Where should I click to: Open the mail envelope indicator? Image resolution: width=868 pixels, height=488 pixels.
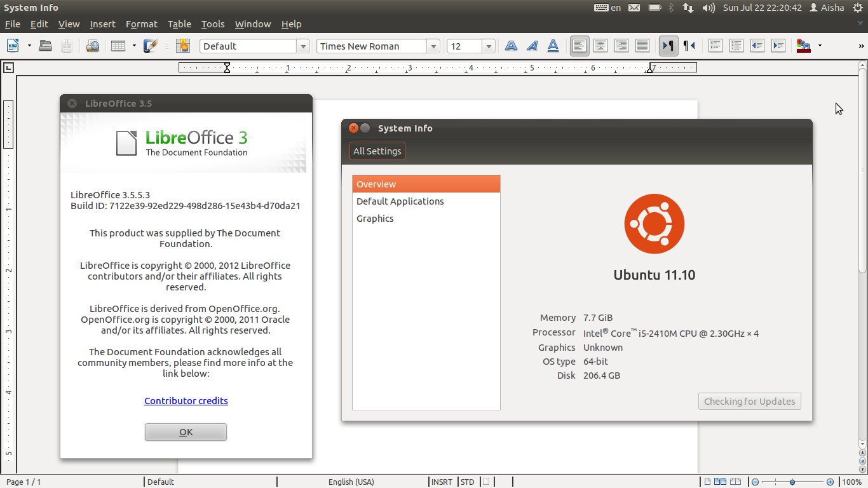coord(634,8)
